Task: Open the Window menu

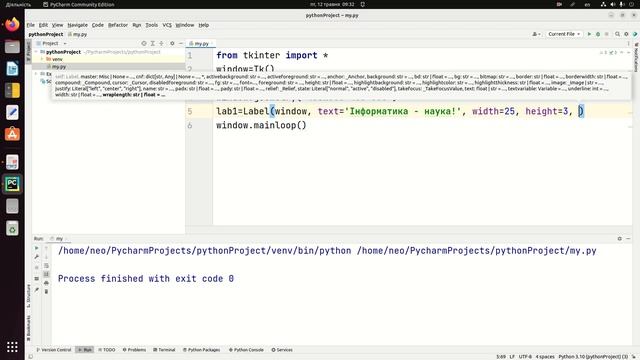Action: click(x=185, y=25)
